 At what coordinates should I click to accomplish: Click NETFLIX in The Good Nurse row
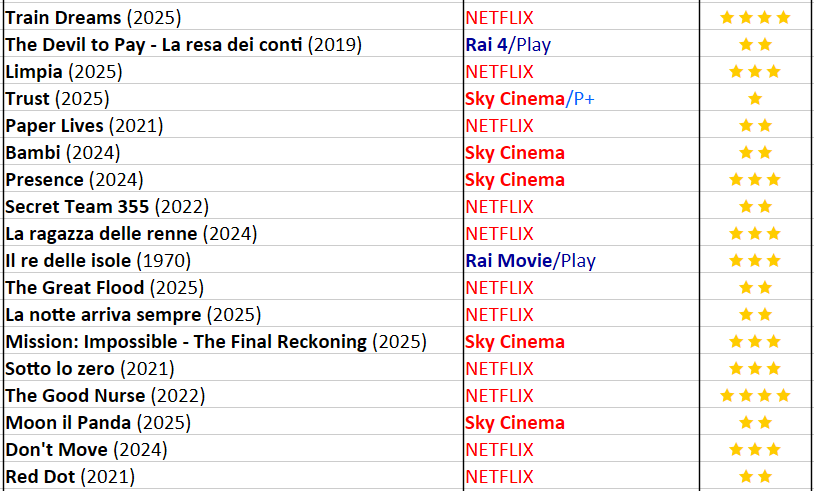[x=499, y=395]
